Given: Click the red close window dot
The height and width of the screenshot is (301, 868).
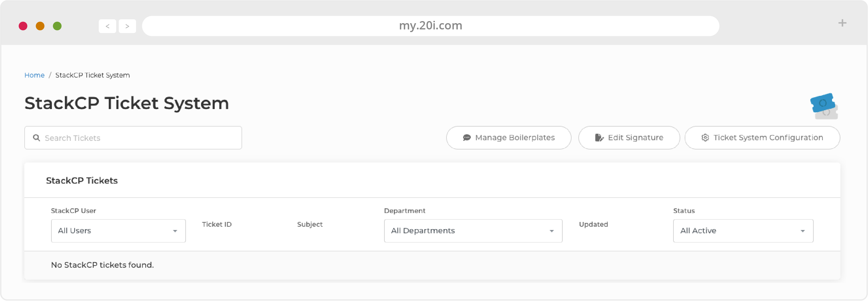Looking at the screenshot, I should pyautogui.click(x=23, y=26).
